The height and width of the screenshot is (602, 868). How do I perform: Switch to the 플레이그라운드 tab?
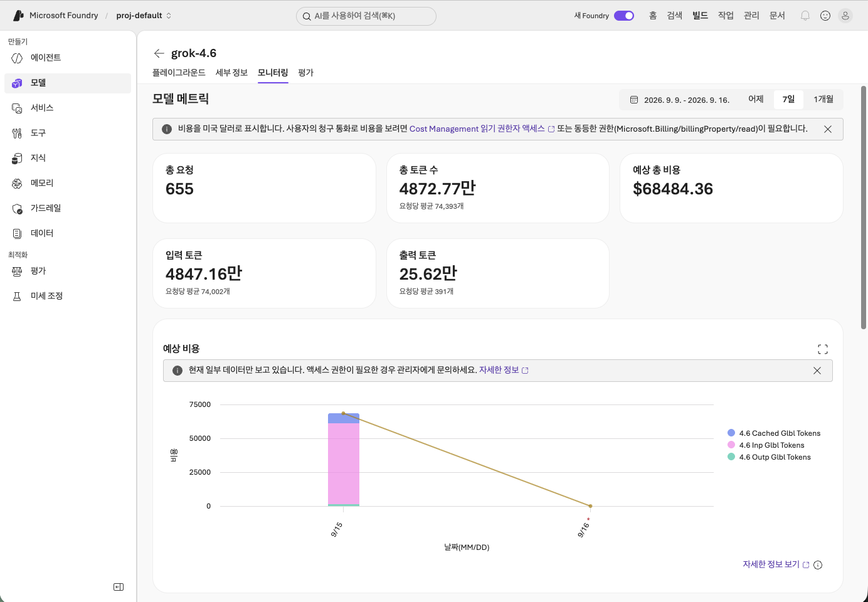click(179, 73)
